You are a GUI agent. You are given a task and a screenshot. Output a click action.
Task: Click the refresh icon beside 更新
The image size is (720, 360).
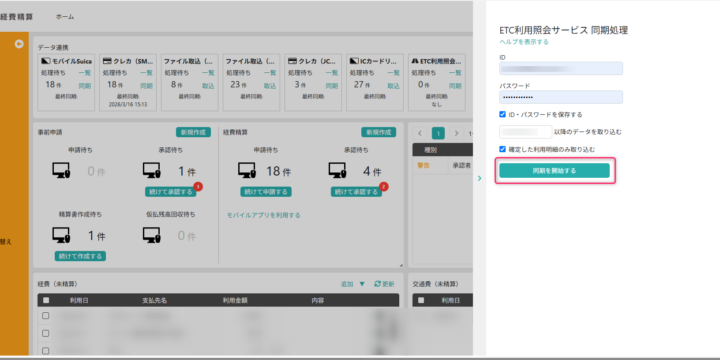click(377, 284)
